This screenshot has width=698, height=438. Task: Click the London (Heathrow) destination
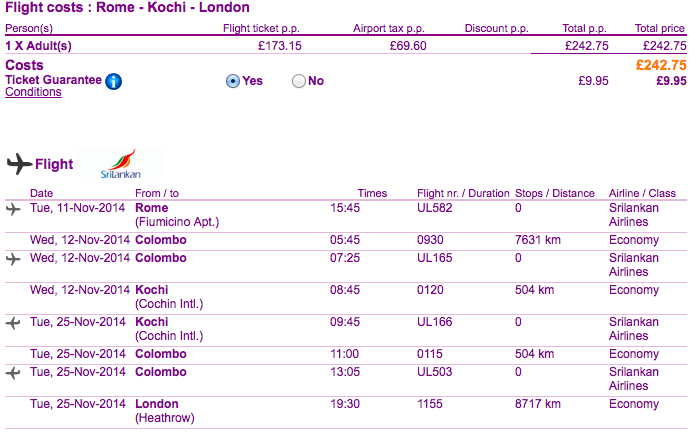coord(165,411)
